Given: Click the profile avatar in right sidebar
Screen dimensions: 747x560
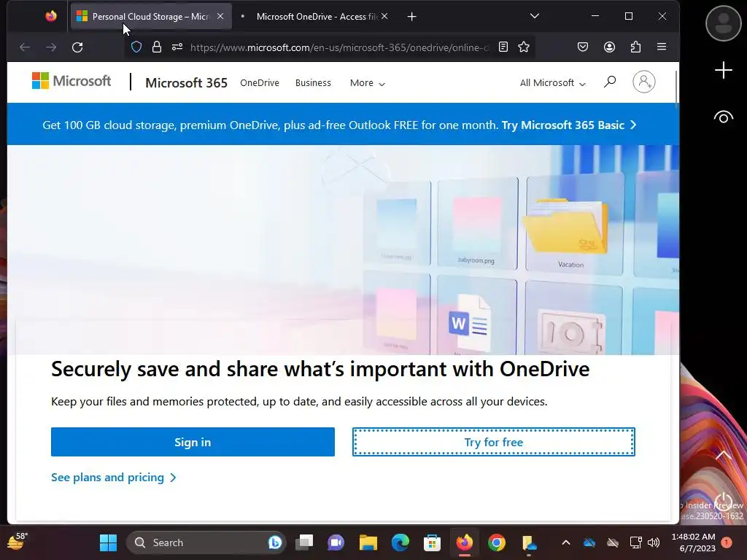Looking at the screenshot, I should pyautogui.click(x=723, y=23).
